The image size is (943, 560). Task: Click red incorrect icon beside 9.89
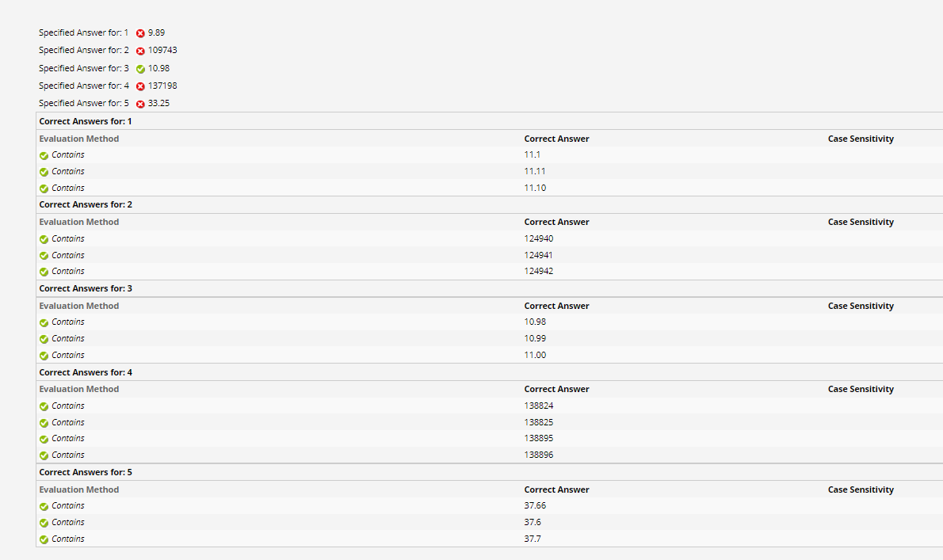140,33
